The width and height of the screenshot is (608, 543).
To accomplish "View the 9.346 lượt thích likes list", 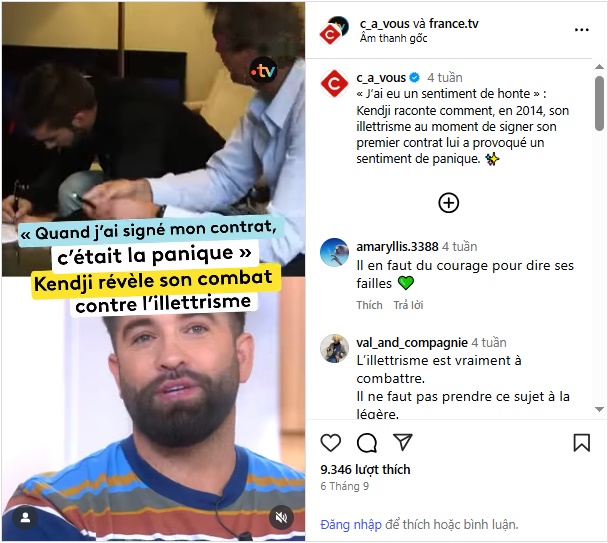I will click(365, 469).
